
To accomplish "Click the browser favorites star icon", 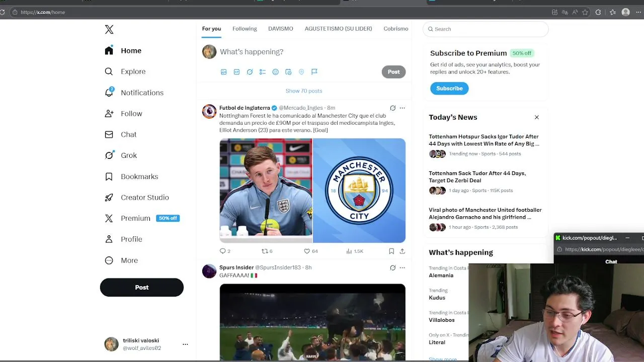I will [585, 12].
